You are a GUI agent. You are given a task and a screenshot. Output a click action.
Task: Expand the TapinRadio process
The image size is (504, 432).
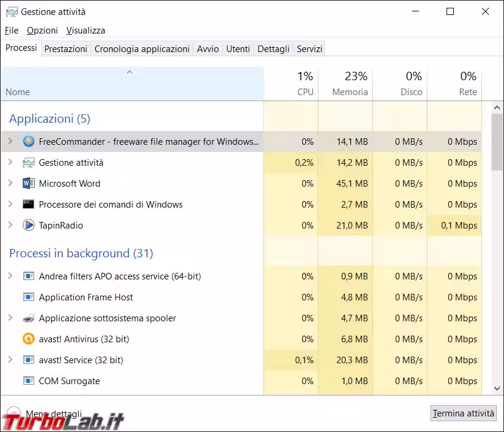[x=10, y=225]
